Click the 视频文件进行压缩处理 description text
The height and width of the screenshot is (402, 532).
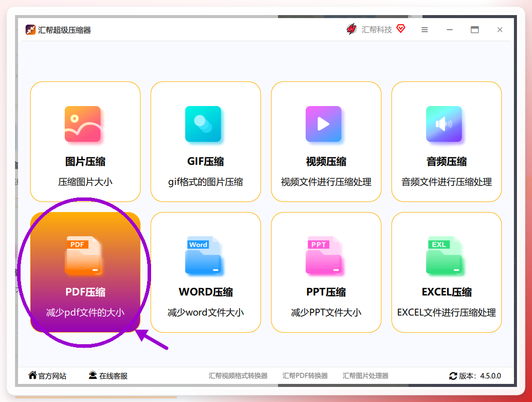click(x=326, y=182)
